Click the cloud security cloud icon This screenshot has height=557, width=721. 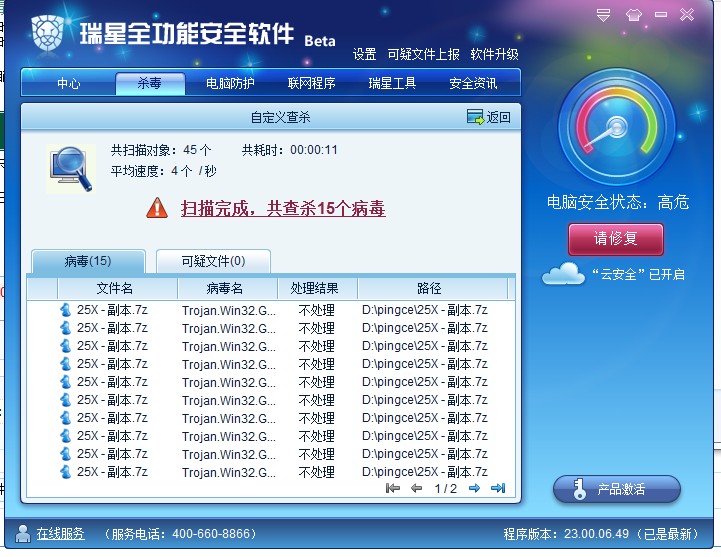(x=563, y=274)
